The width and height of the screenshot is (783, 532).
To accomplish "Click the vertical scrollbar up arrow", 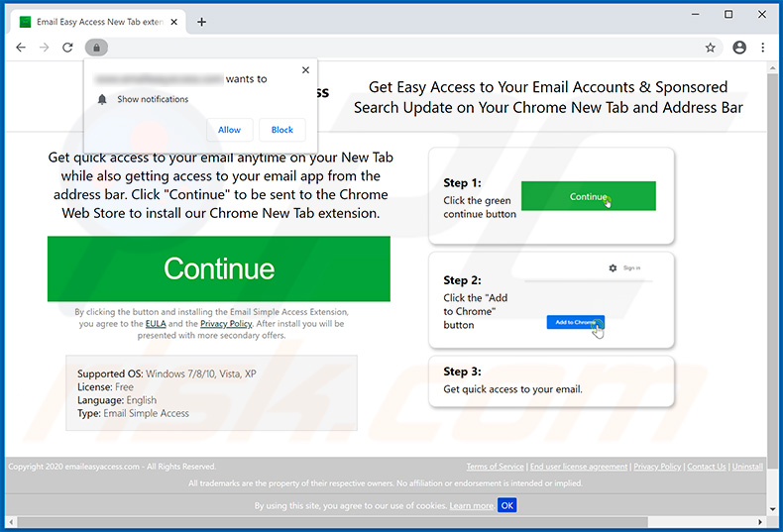I will 772,68.
